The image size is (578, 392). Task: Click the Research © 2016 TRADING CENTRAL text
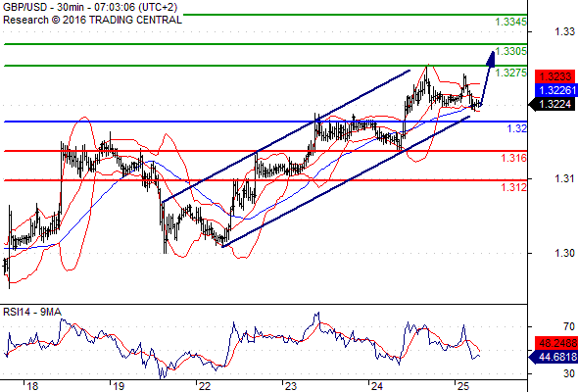(x=92, y=20)
